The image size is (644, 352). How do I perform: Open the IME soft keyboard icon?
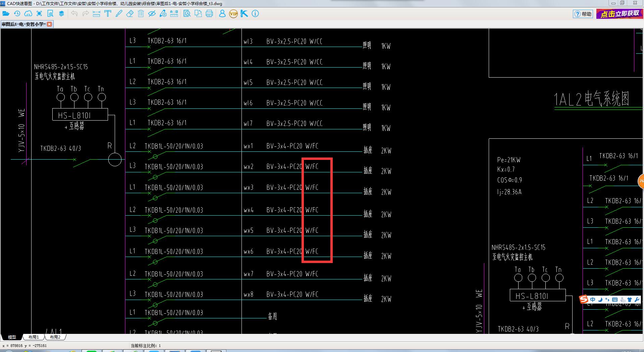[614, 300]
